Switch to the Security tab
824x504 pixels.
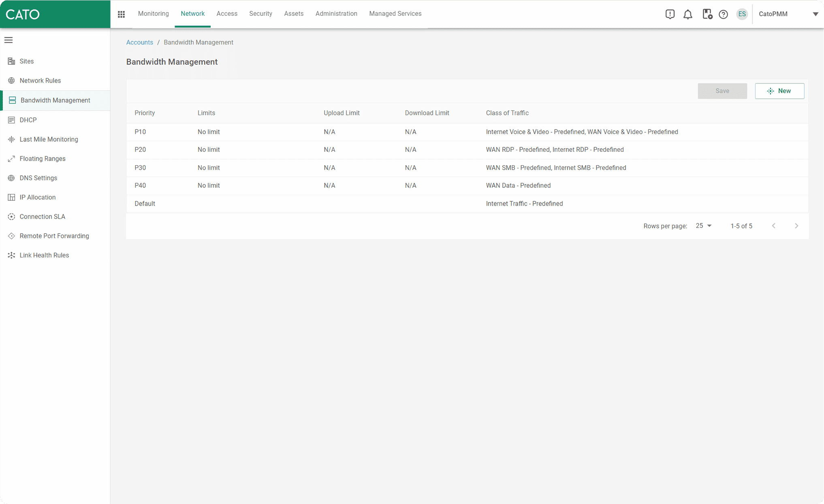260,13
